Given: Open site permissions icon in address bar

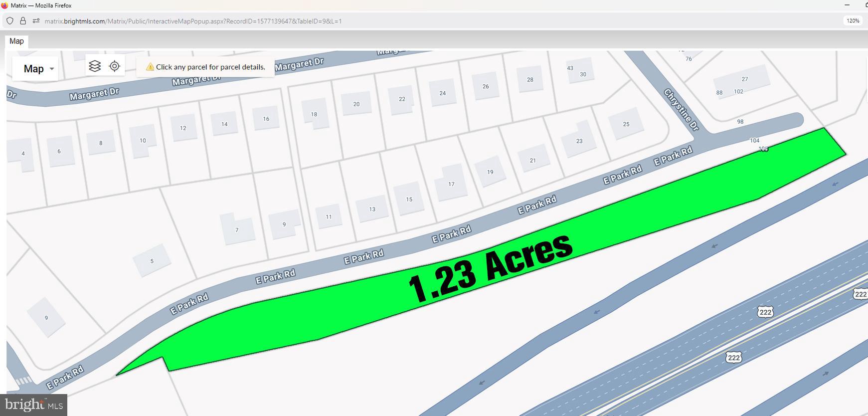Looking at the screenshot, I should 36,21.
